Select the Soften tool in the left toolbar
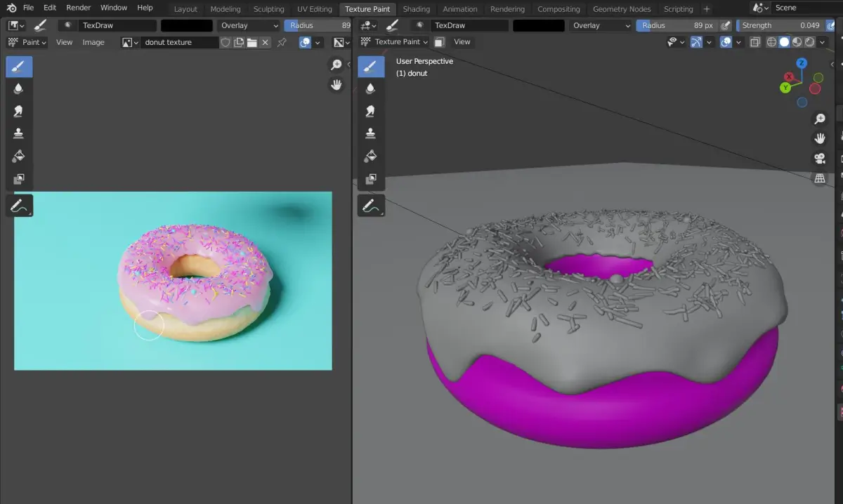843x504 pixels. (x=19, y=88)
